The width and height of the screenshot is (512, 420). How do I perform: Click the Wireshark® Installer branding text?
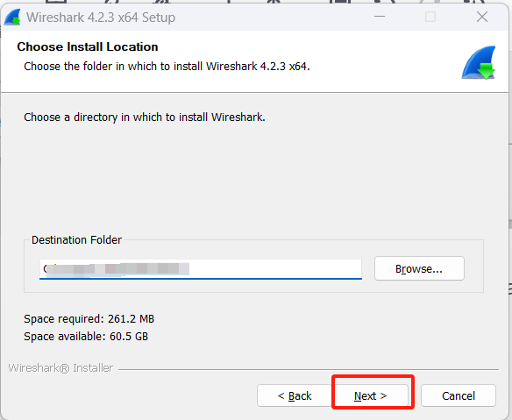[60, 368]
